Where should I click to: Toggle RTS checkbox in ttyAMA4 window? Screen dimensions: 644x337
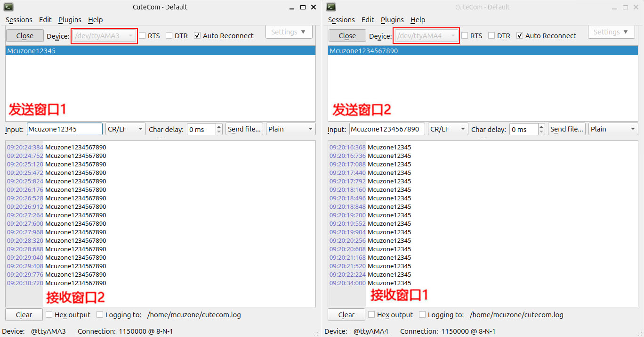click(x=465, y=36)
